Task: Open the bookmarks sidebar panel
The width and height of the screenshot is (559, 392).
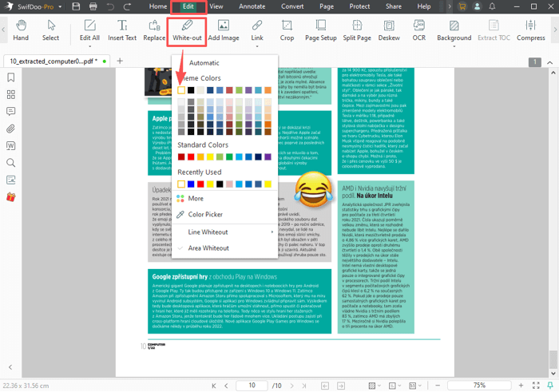Action: click(x=11, y=77)
